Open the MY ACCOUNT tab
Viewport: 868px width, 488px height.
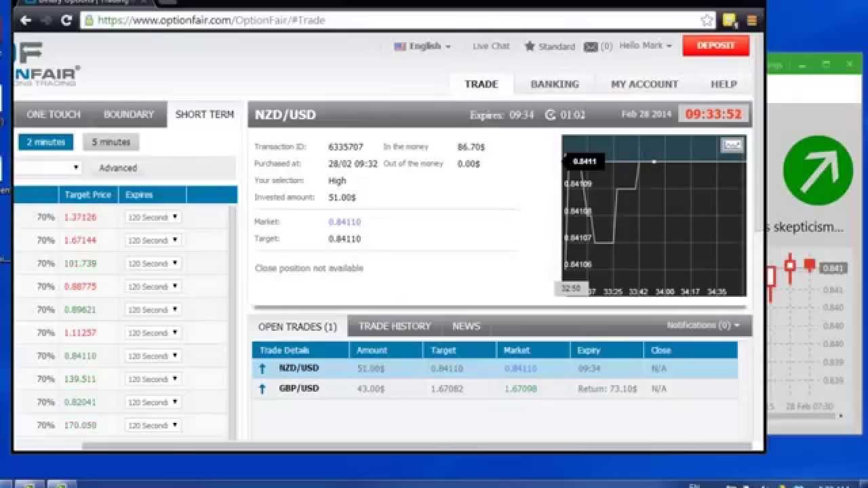(x=644, y=84)
